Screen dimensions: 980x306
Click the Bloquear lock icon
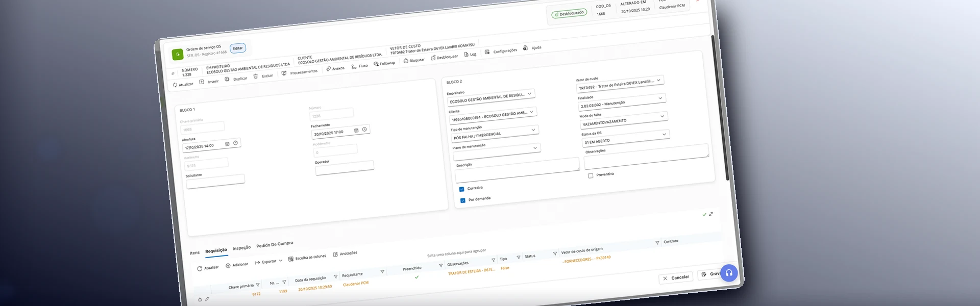(406, 61)
